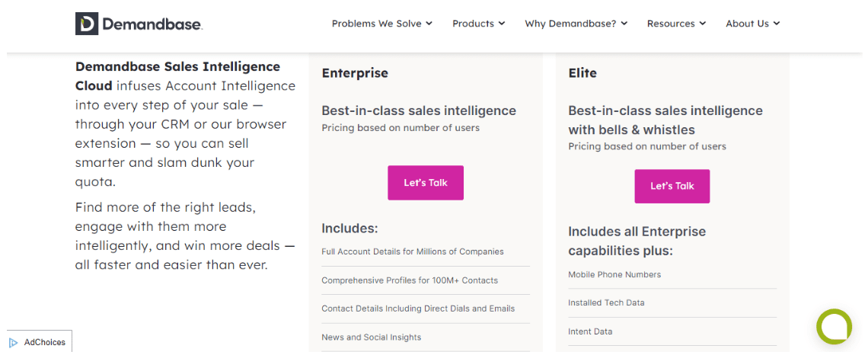Expand the Resources dropdown chevron
Viewport: 868px width, 355px height.
coord(703,24)
